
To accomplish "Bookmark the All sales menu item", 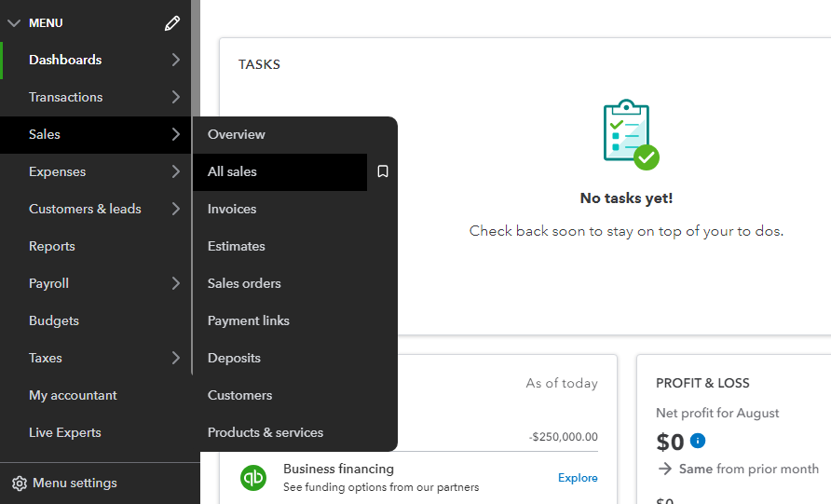I will 383,171.
